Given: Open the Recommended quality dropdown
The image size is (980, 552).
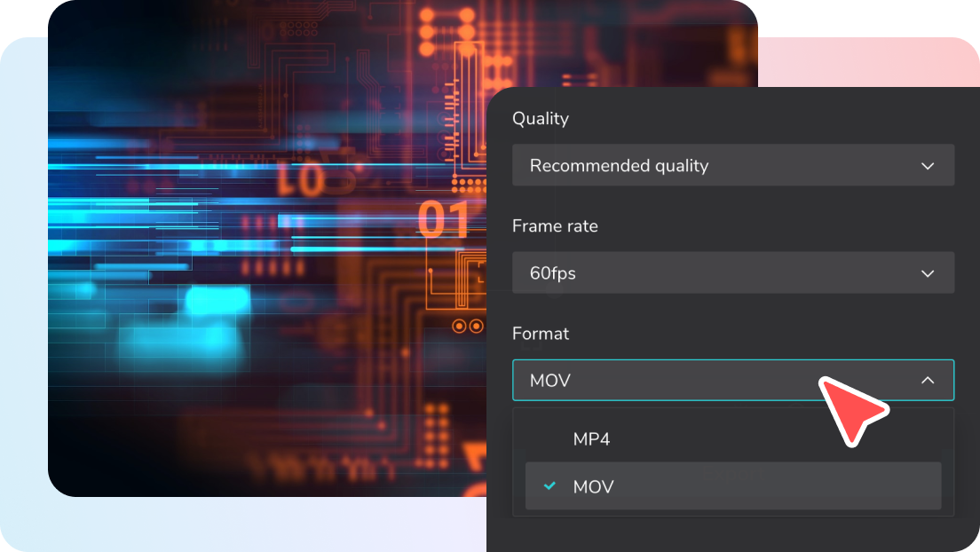Looking at the screenshot, I should coord(732,165).
